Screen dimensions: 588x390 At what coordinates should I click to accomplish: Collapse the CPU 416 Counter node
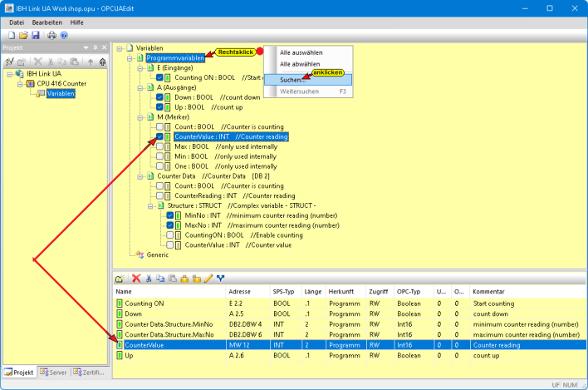pyautogui.click(x=20, y=84)
